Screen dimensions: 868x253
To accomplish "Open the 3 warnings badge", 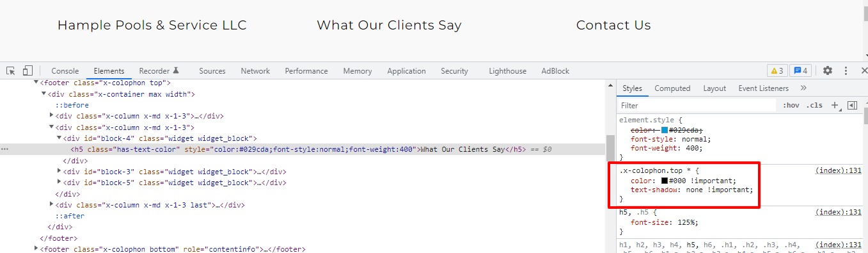I will (x=777, y=70).
